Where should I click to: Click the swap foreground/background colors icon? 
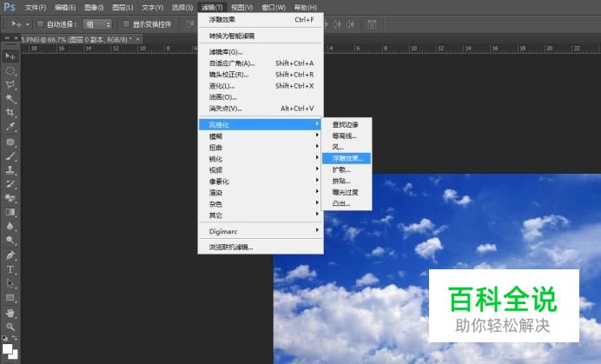(x=15, y=338)
